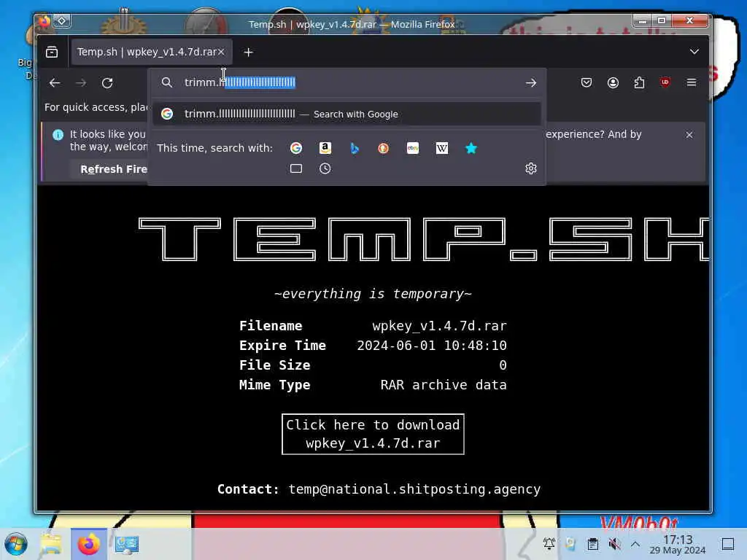747x560 pixels.
Task: Click the download wpkey_v1.4.7d.rar button
Action: pyautogui.click(x=373, y=435)
